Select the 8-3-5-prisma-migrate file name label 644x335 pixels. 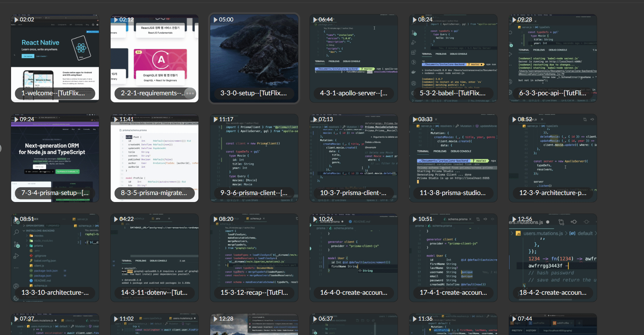coord(154,193)
